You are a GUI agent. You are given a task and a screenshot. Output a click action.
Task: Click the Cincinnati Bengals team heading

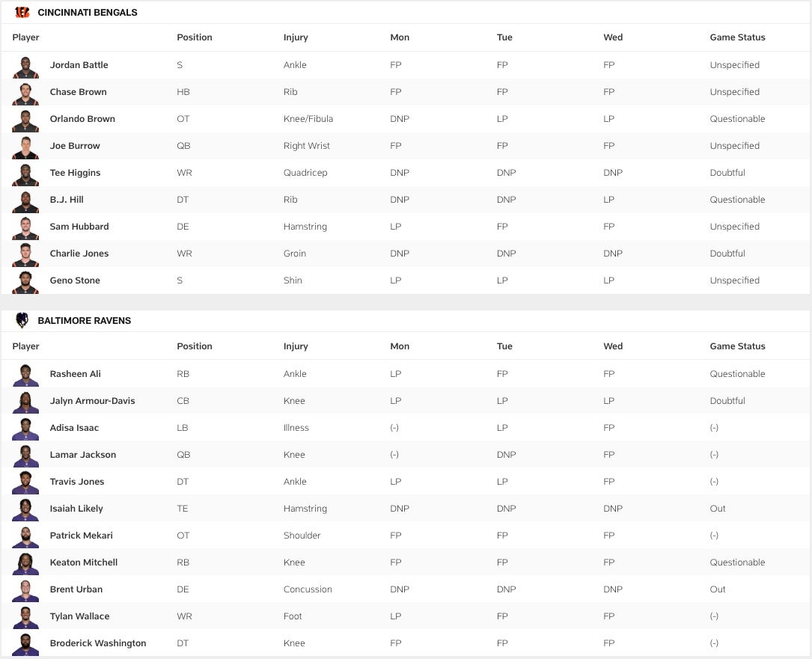pyautogui.click(x=88, y=13)
